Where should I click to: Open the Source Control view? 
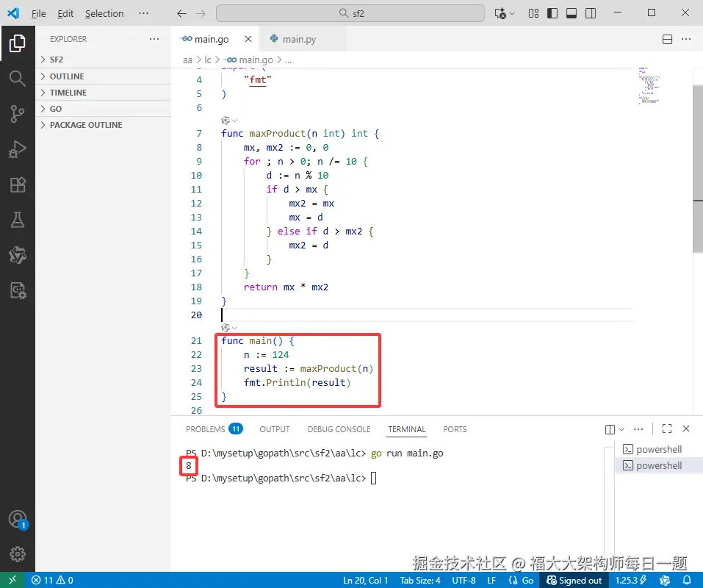pos(17,114)
